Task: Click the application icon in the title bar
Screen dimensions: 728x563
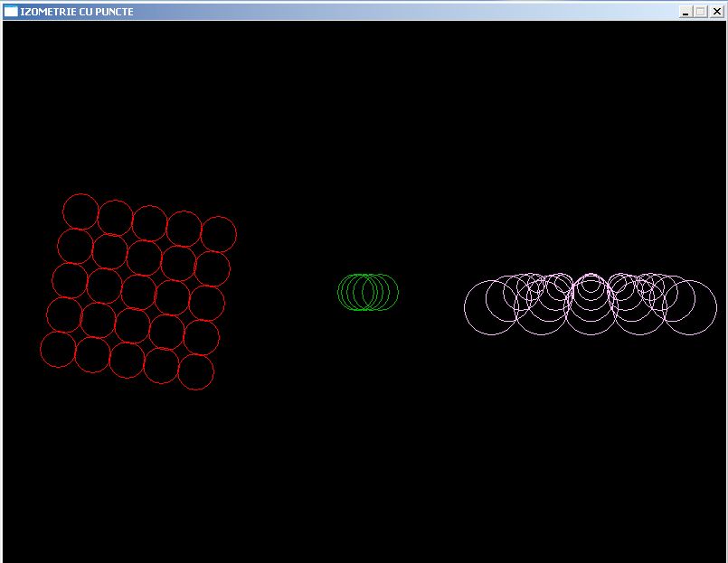Action: coord(11,11)
